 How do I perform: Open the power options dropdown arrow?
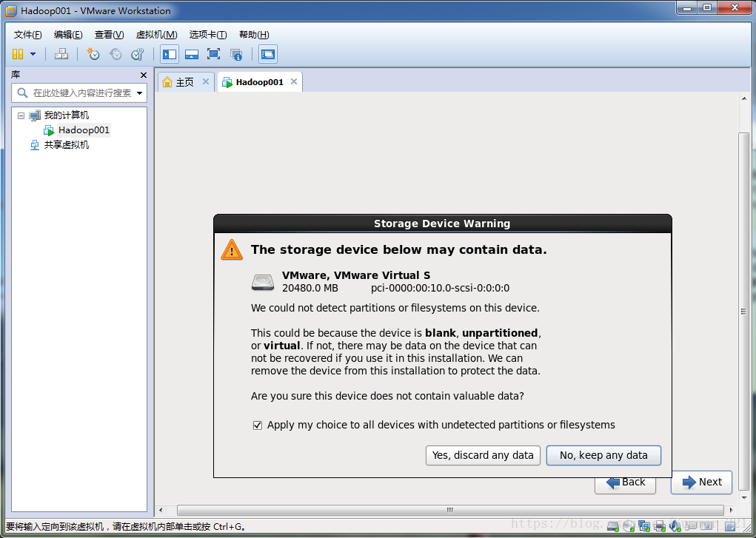[33, 54]
